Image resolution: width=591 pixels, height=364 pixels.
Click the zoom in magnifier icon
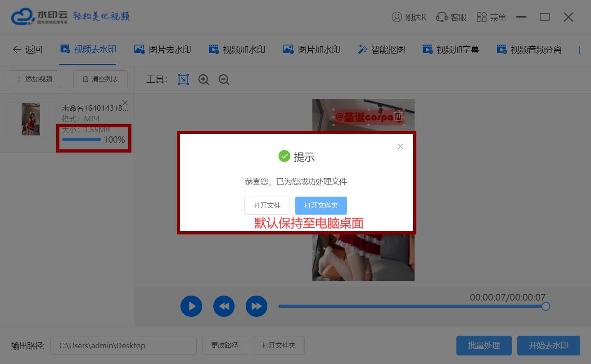203,80
